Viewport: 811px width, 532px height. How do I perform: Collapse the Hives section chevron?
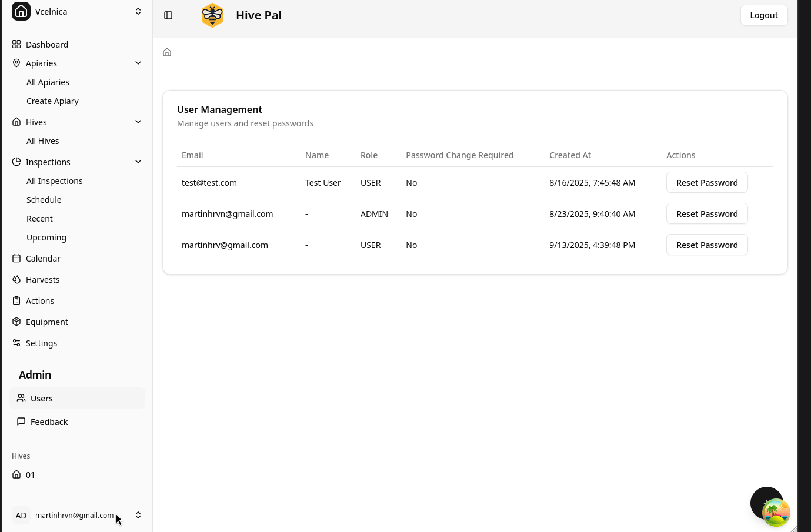[x=138, y=122]
